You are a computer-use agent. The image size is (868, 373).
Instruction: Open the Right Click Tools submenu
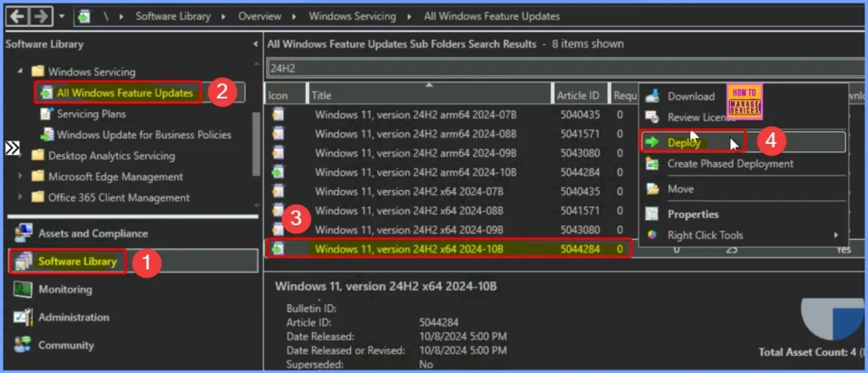[x=743, y=235]
